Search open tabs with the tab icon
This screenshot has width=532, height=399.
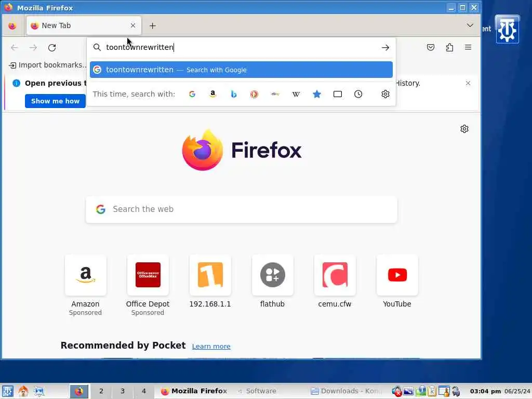tap(338, 94)
